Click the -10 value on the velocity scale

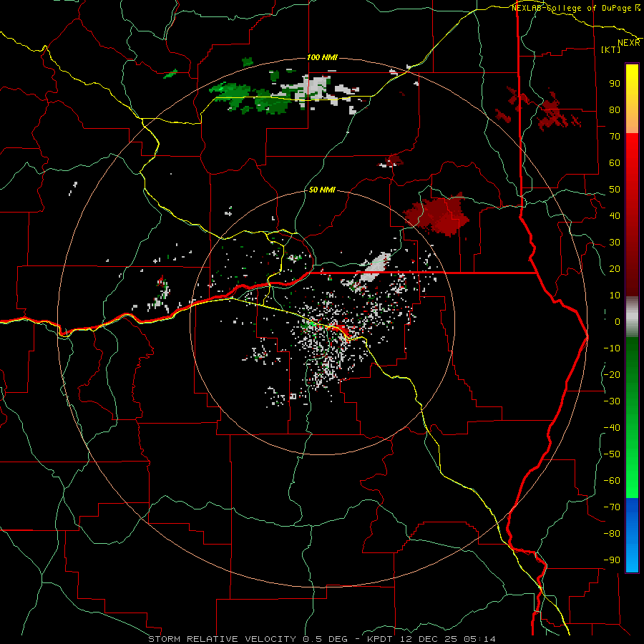[612, 348]
